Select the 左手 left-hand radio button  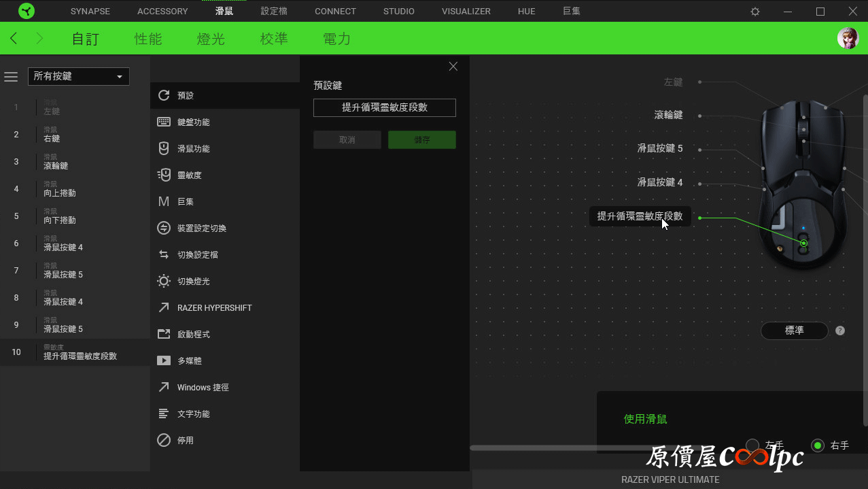click(752, 445)
